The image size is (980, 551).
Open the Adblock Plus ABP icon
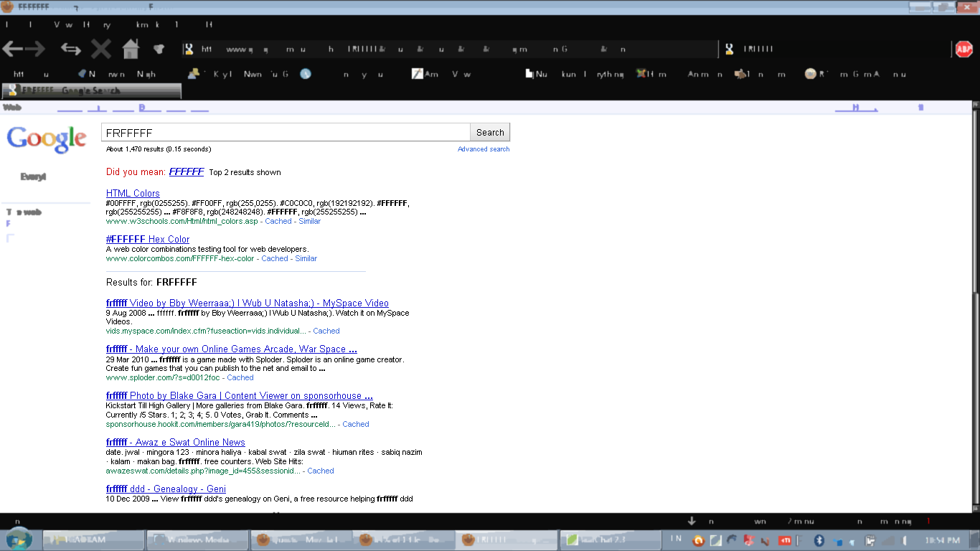963,49
